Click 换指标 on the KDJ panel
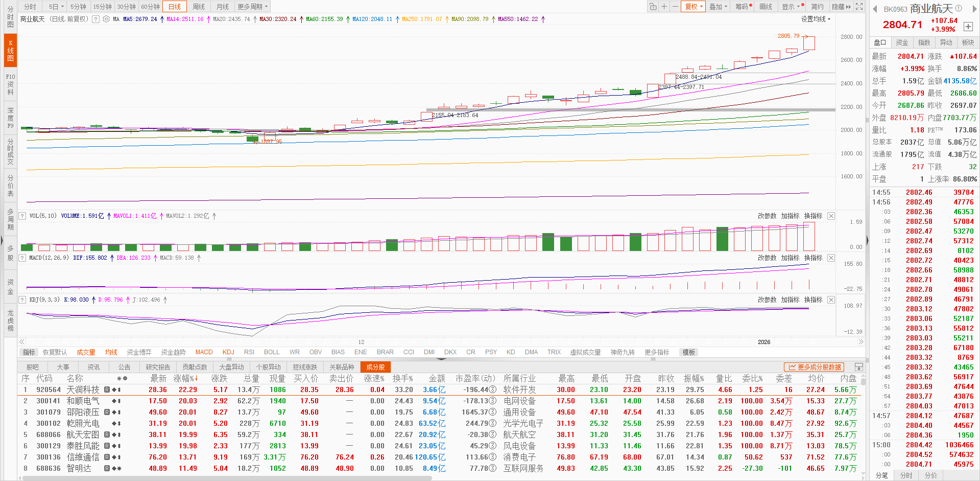 (813, 300)
